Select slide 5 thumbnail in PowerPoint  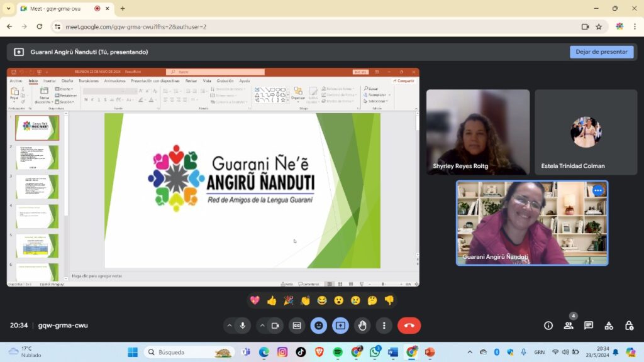coord(37,246)
